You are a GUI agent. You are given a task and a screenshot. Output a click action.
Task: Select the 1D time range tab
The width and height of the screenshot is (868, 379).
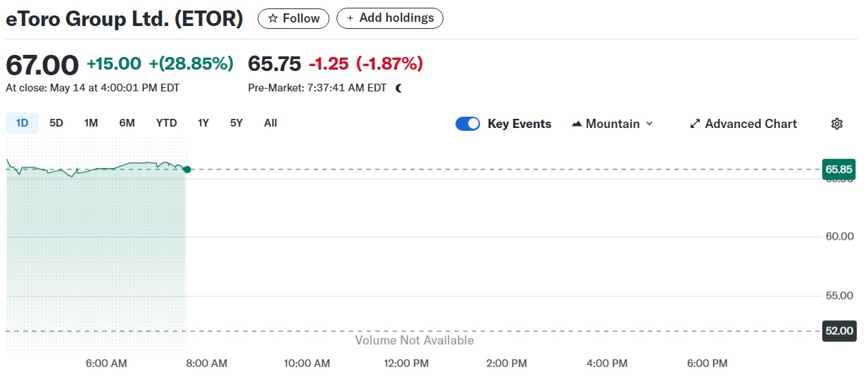(x=22, y=123)
